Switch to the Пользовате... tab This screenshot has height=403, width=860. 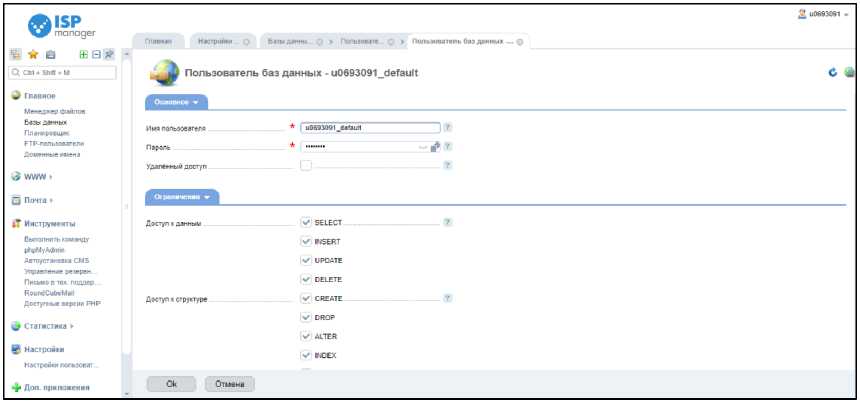[362, 42]
